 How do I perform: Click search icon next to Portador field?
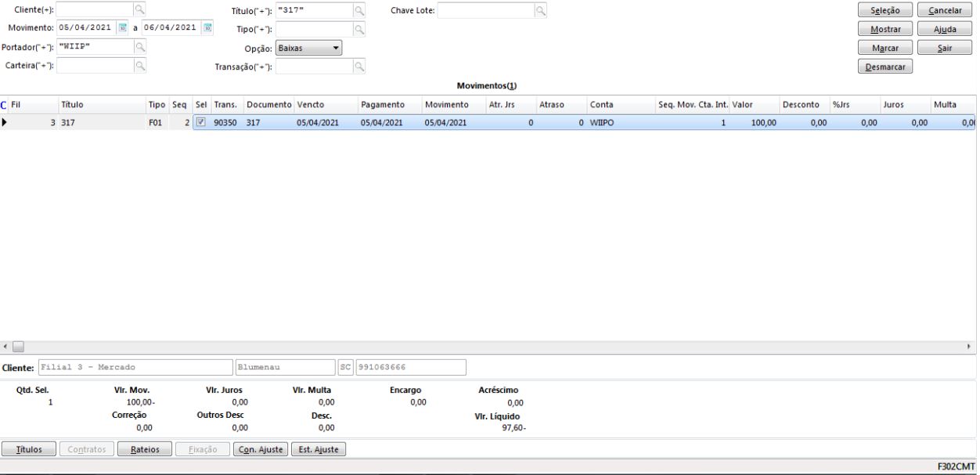tap(139, 47)
